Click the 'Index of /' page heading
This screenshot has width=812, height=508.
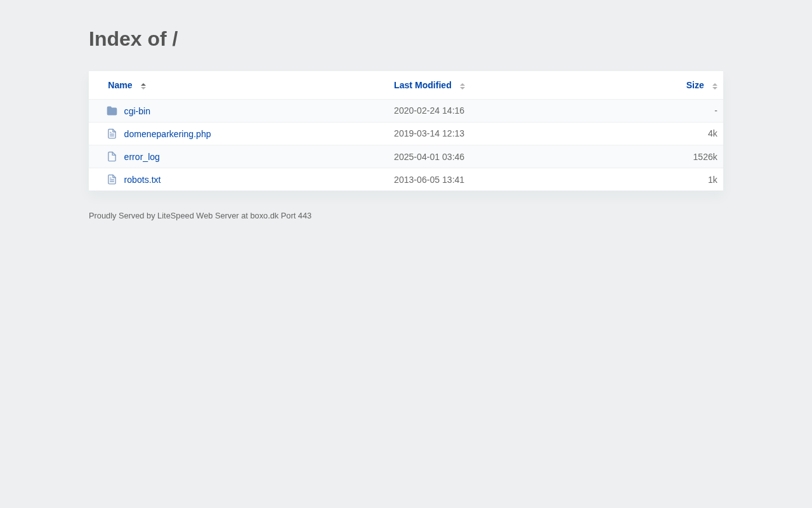(x=133, y=39)
